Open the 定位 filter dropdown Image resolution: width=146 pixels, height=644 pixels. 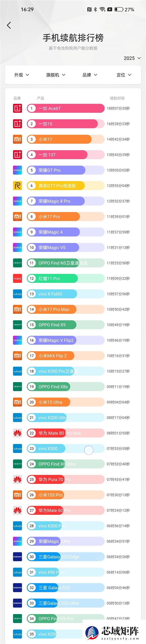(x=124, y=75)
